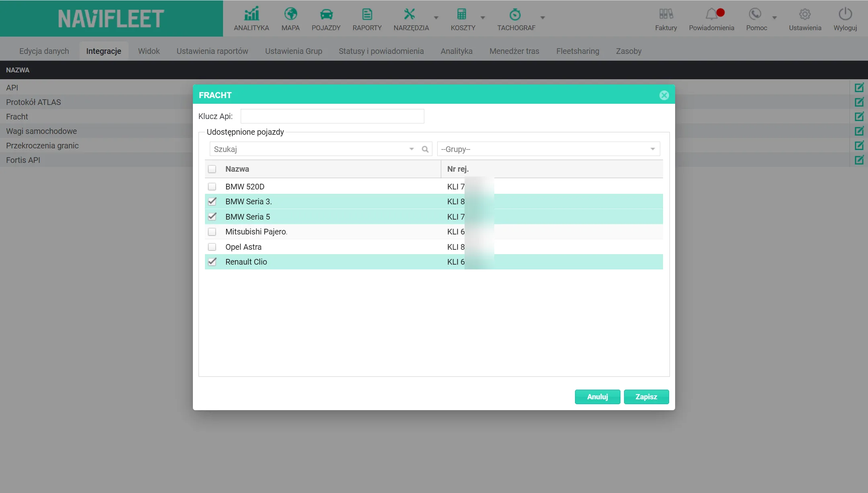Click the Anuluj button
This screenshot has height=493, width=868.
598,397
